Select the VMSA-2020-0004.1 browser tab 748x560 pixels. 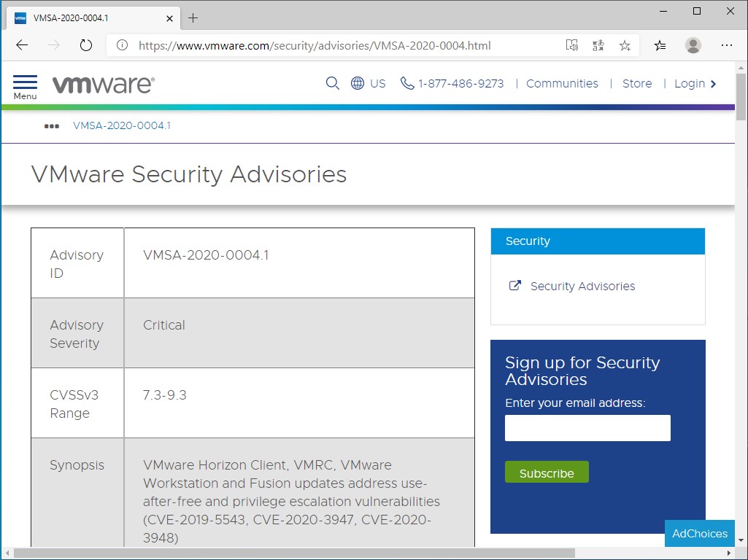click(x=88, y=17)
